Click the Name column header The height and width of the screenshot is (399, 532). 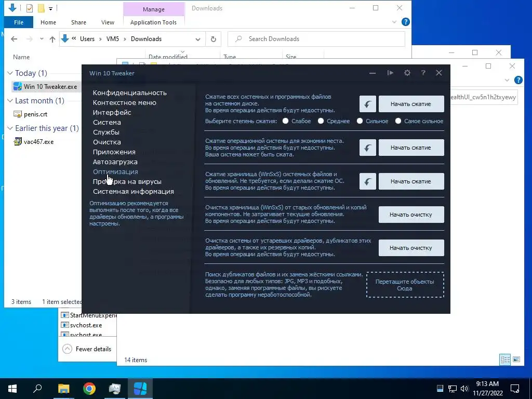[x=21, y=57]
